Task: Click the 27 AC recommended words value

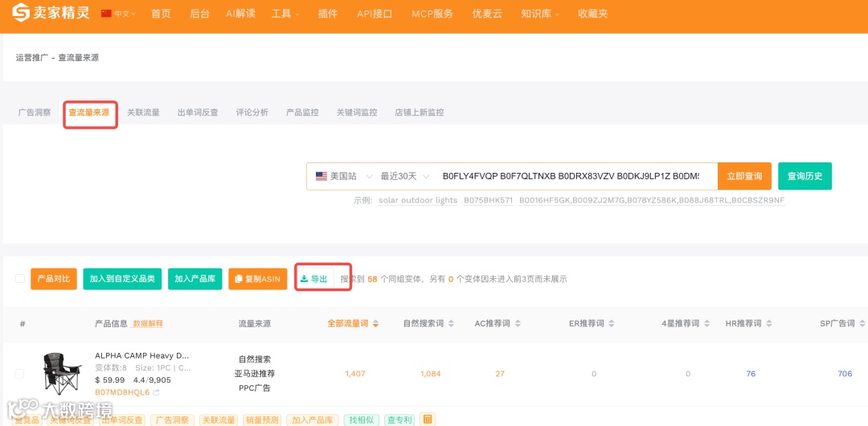Action: 500,374
